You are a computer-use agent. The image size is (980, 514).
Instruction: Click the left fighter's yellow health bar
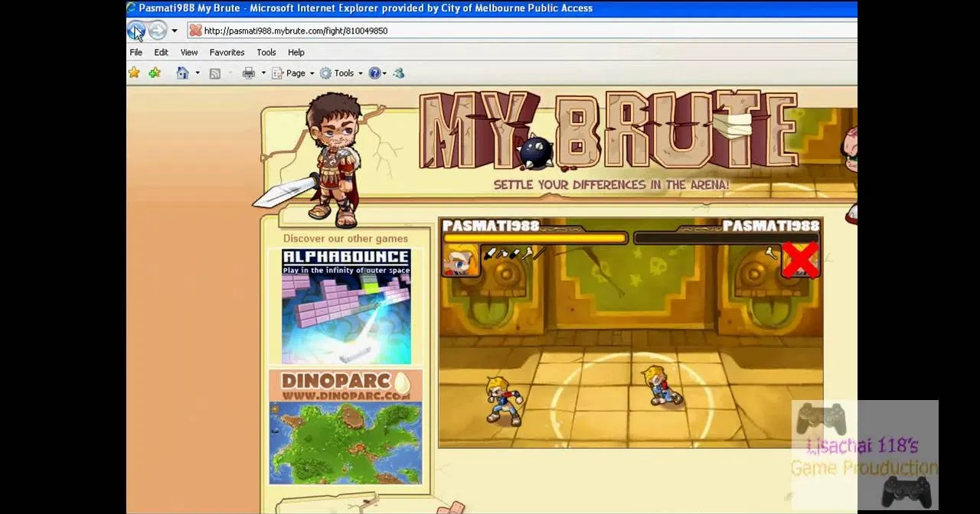(x=535, y=239)
